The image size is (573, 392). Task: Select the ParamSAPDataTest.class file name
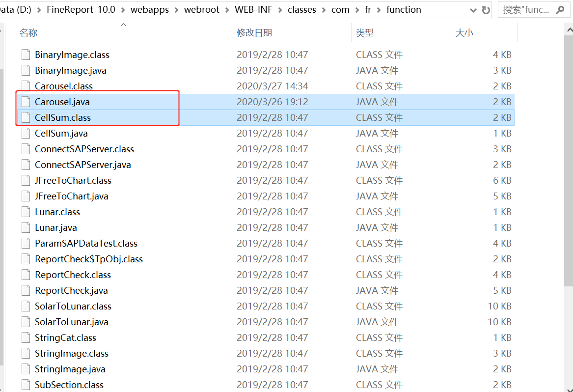[86, 243]
